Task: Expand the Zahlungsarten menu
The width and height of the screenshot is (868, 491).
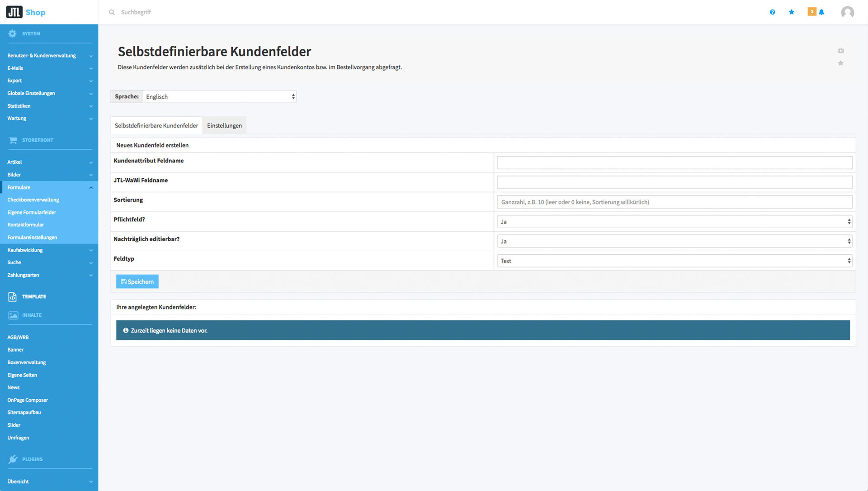Action: [49, 275]
